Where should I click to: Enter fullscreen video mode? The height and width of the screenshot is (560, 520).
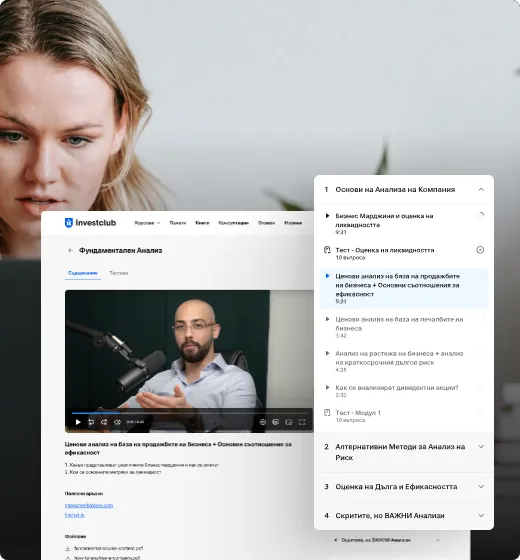coord(302,422)
